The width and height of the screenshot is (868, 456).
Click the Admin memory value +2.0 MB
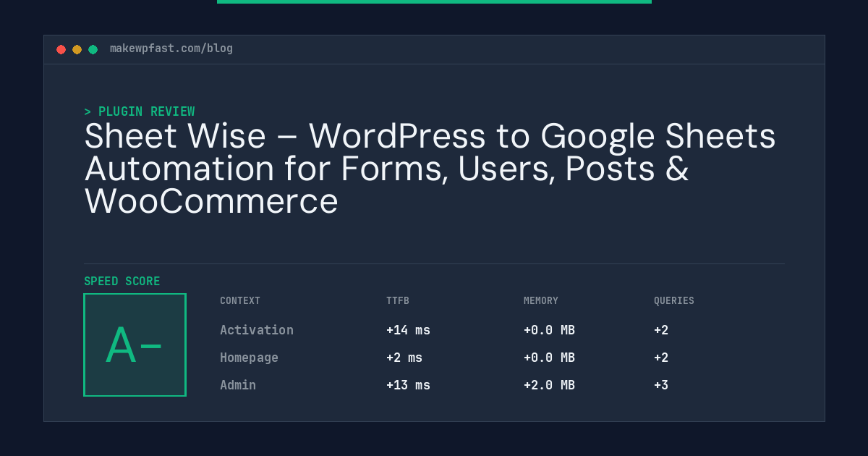tap(549, 385)
